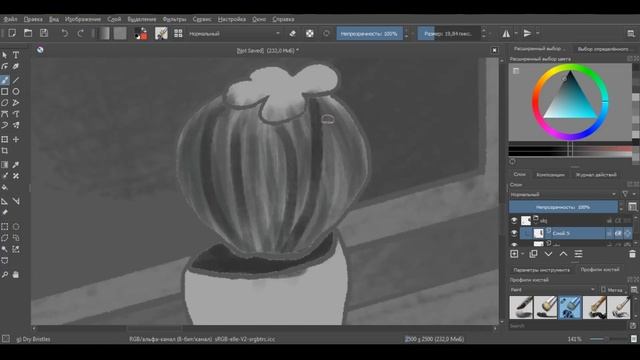Screen dimensions: 640x360
Task: Create a new document from toolbar
Action: pos(12,33)
